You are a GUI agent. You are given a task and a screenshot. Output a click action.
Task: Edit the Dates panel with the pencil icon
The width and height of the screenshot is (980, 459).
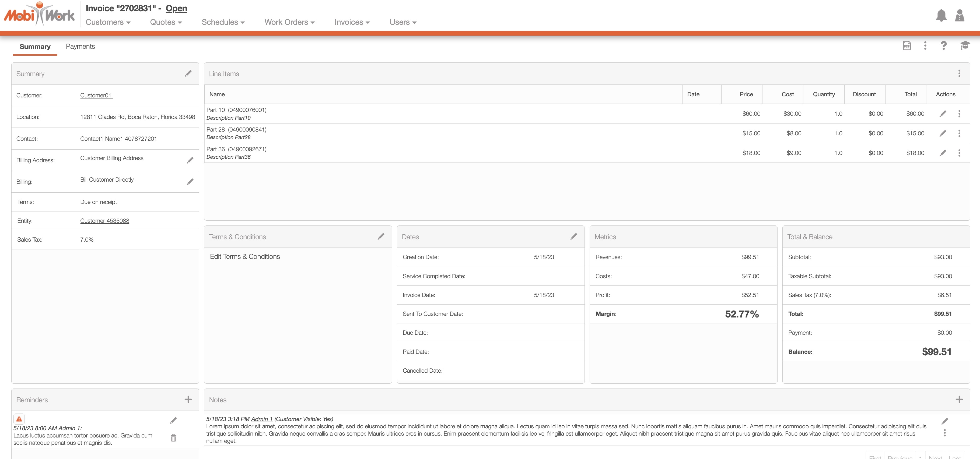pos(574,236)
